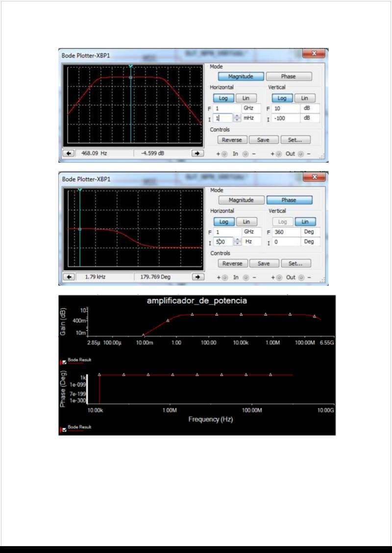Click right cursor arrow beside -4.599 dB readout
Screen dimensions: 392x553
point(197,153)
